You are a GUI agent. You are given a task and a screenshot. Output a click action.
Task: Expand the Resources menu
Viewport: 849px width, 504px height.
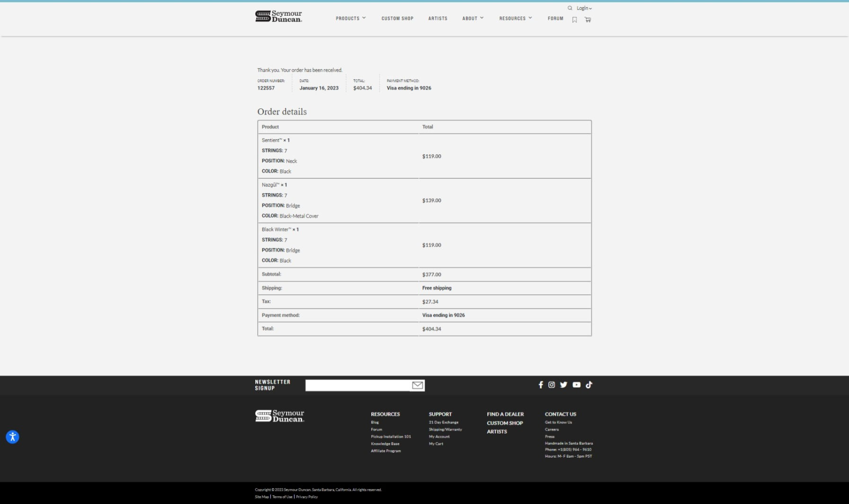click(x=516, y=18)
